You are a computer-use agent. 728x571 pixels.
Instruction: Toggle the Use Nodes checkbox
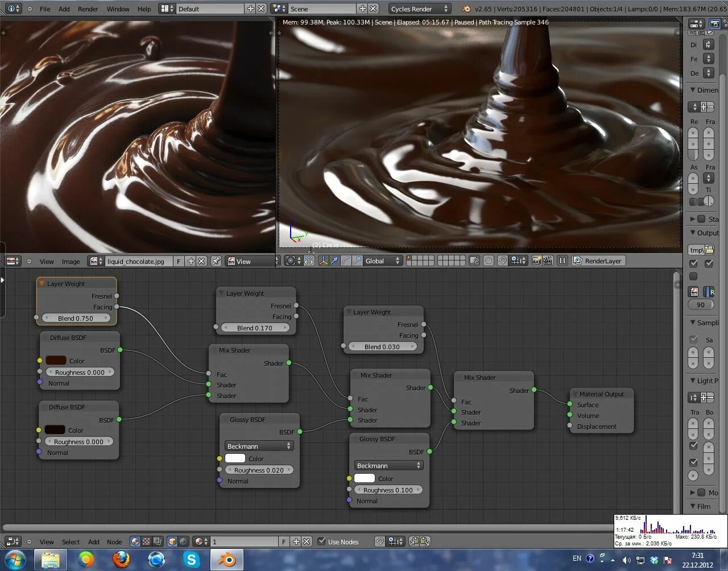(322, 541)
